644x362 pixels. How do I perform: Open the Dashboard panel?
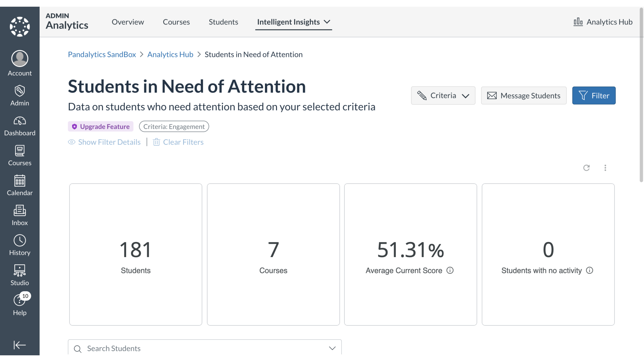19,126
